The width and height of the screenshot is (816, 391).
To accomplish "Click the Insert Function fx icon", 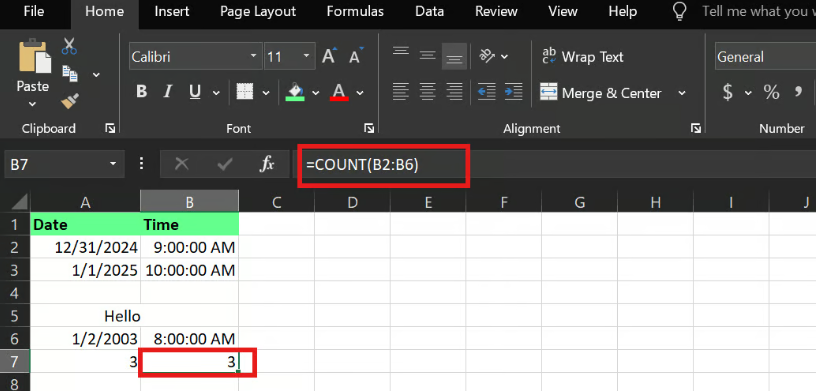I will click(266, 165).
